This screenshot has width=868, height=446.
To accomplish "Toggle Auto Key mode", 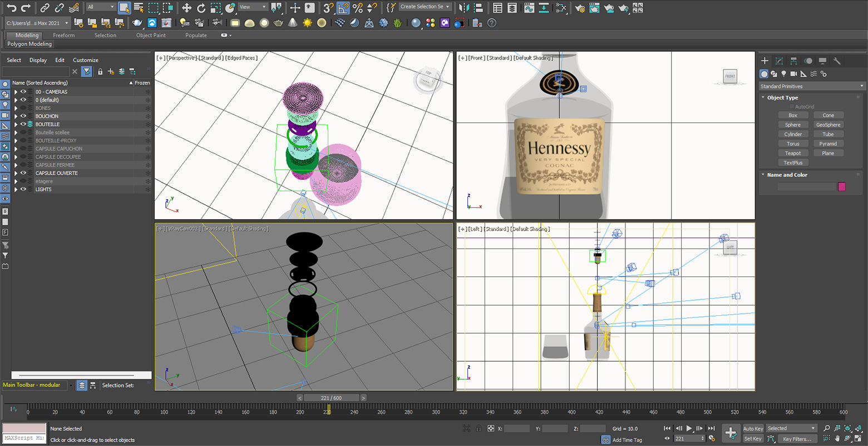I will (x=753, y=429).
